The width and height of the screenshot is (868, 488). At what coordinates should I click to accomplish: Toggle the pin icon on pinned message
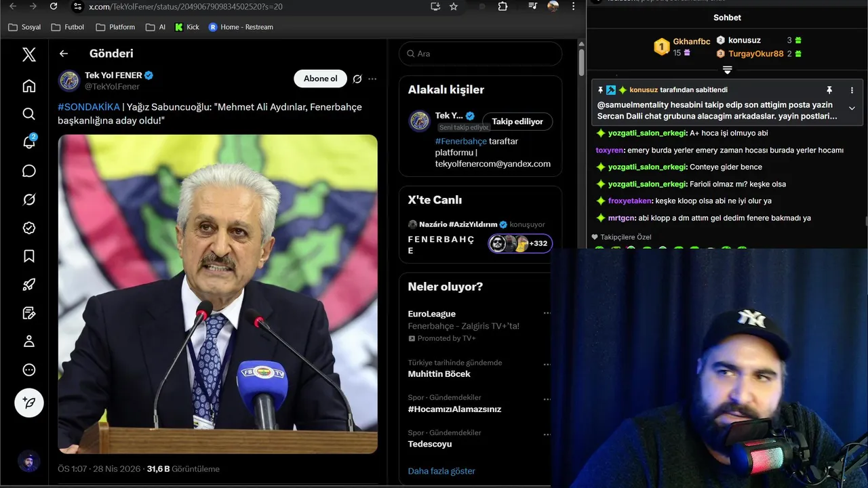pyautogui.click(x=829, y=90)
